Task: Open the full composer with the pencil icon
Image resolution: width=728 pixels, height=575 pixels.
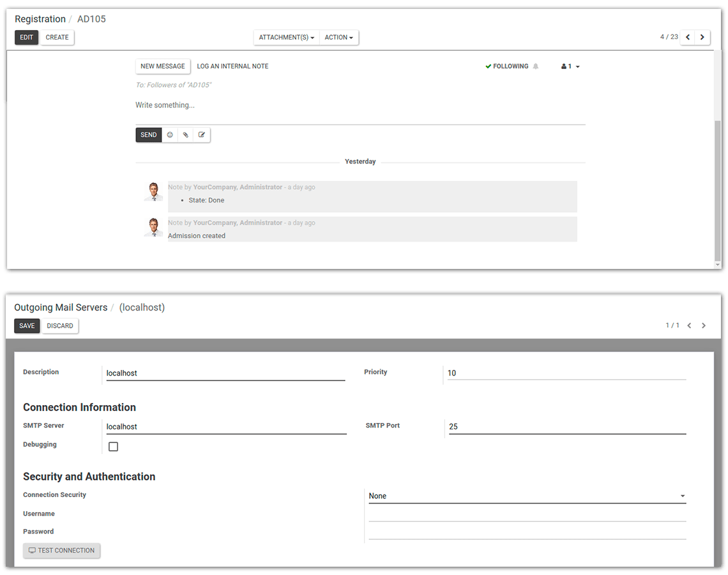Action: coord(202,135)
